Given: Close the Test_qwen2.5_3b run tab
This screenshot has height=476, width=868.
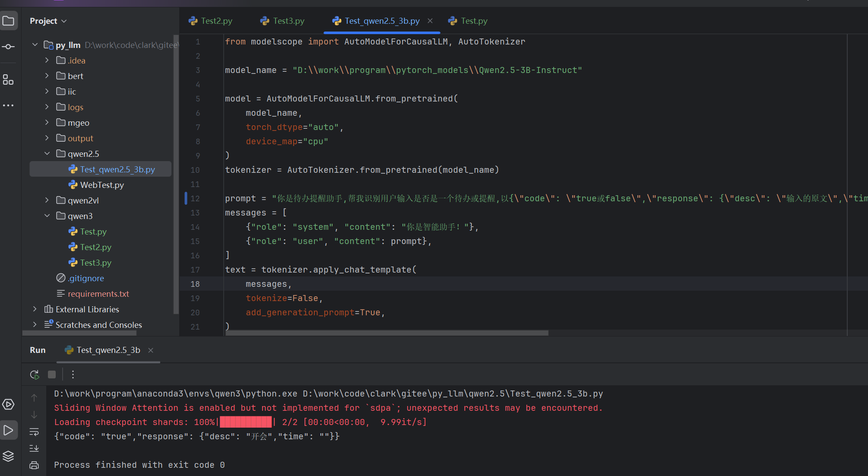Looking at the screenshot, I should tap(151, 350).
